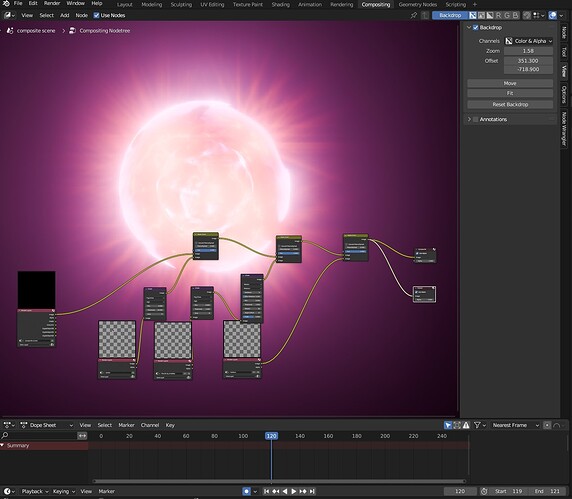Show only the Green channel
This screenshot has height=499, width=572.
pyautogui.click(x=507, y=15)
